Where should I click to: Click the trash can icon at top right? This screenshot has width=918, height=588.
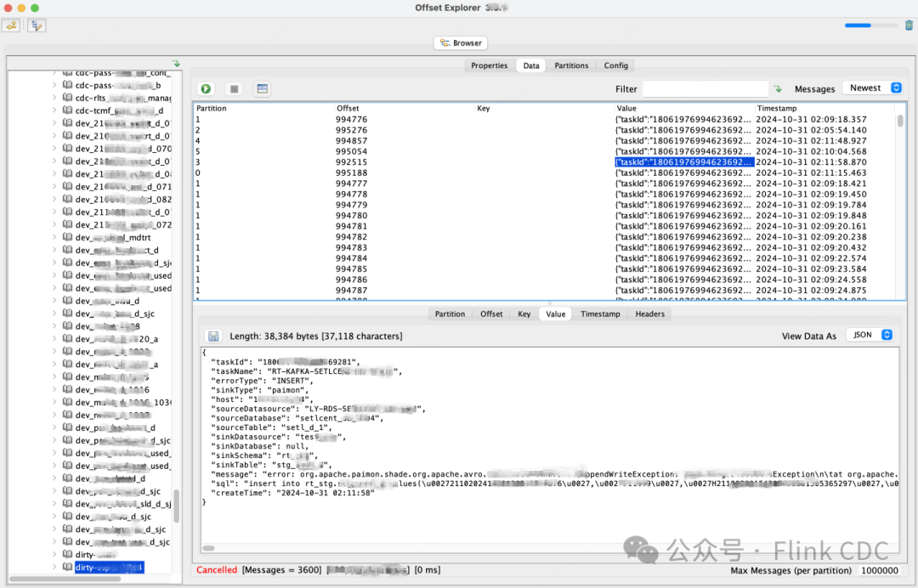(x=909, y=25)
